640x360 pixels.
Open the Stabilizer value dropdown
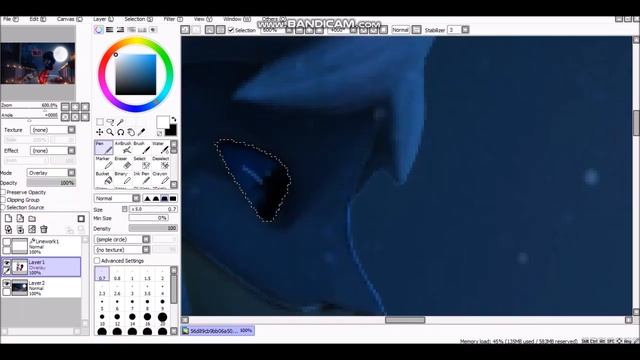465,30
